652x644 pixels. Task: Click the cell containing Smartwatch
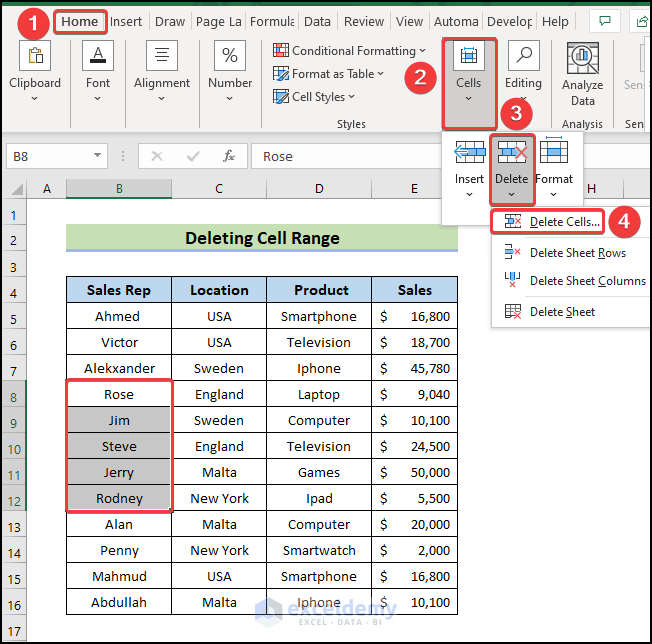[x=319, y=550]
